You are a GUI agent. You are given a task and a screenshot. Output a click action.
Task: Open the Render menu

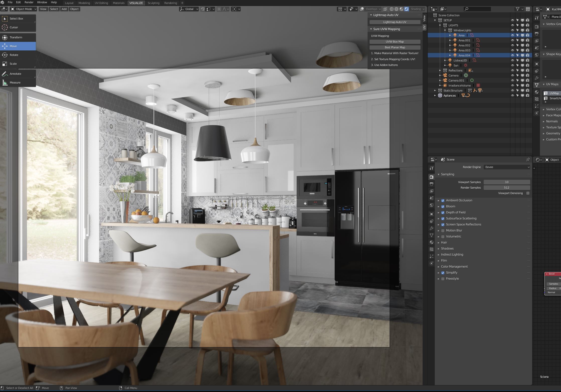(29, 2)
